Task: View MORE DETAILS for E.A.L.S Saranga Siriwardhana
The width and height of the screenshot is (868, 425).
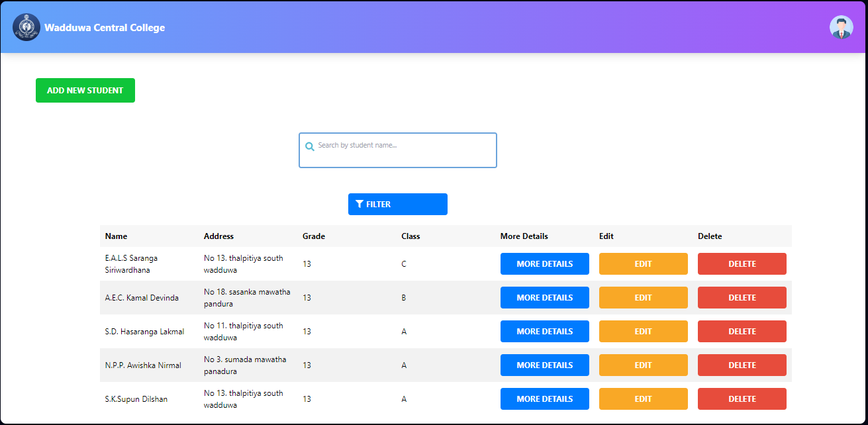Action: pos(544,263)
